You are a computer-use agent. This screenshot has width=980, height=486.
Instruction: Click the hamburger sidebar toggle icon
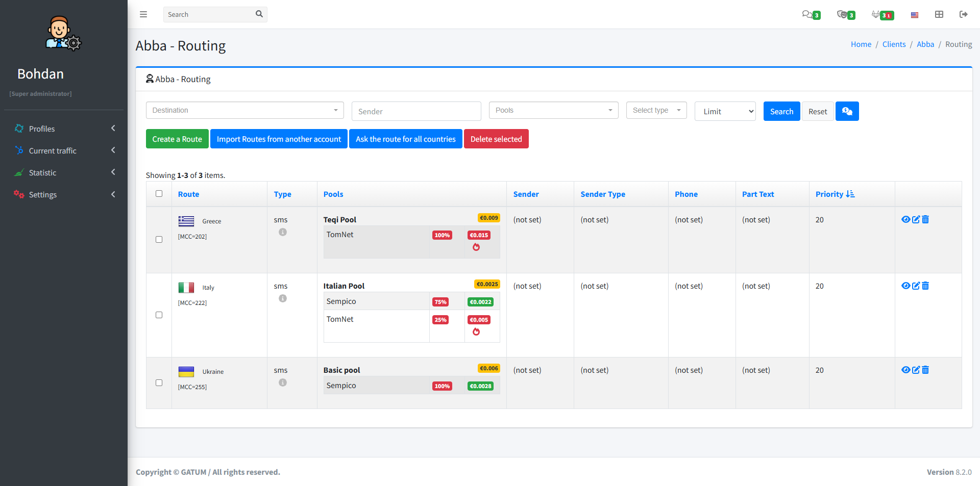pos(143,14)
